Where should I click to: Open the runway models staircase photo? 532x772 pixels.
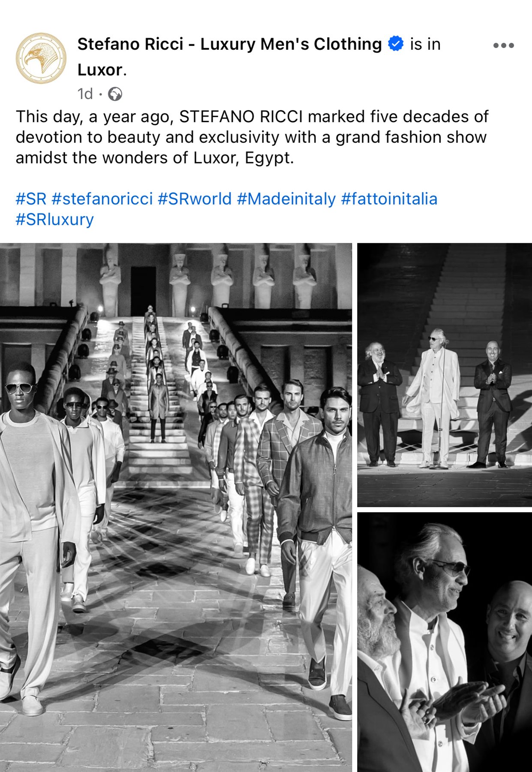pyautogui.click(x=176, y=507)
